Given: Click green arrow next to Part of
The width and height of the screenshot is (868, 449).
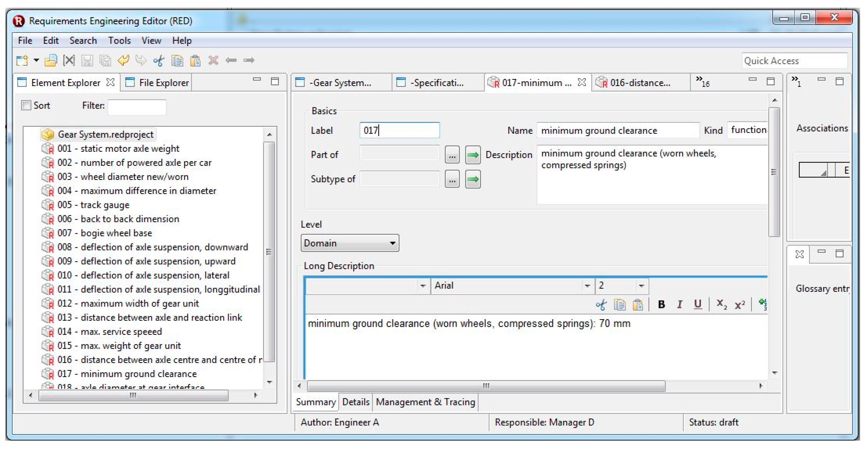Looking at the screenshot, I should click(473, 155).
